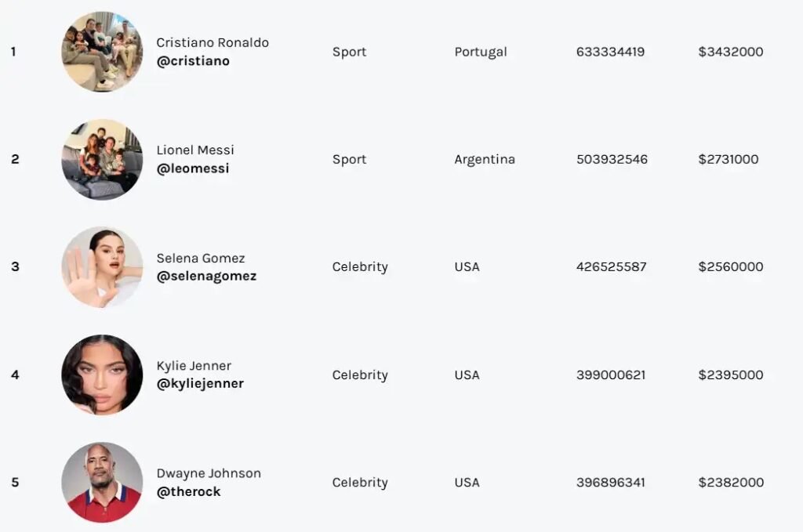Click Cristiano Ronaldo's profile picture
The width and height of the screenshot is (803, 532).
click(102, 52)
